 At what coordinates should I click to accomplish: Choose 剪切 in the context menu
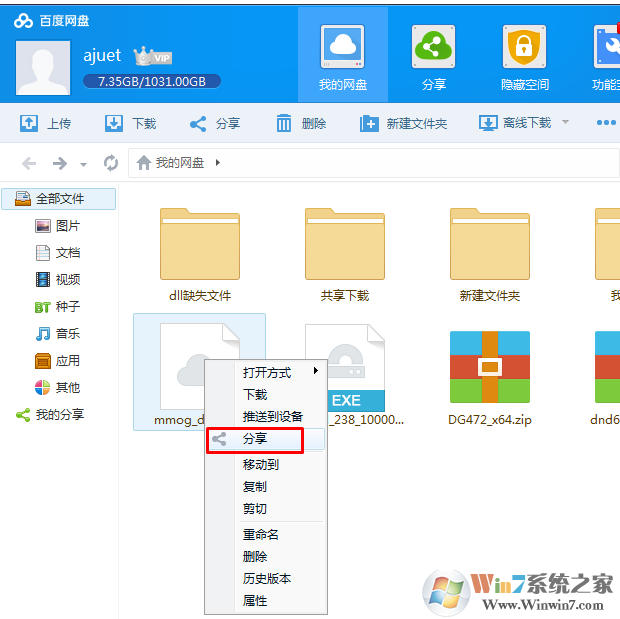point(266,509)
